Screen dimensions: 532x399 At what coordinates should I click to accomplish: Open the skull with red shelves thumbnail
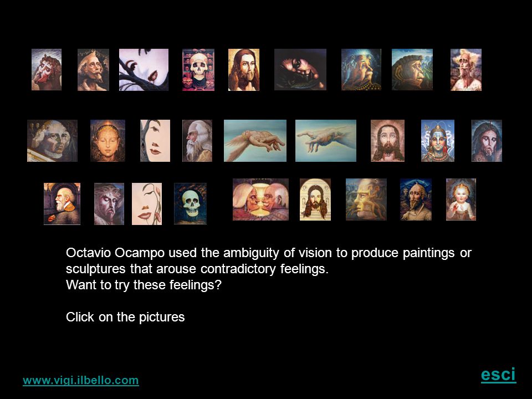pyautogui.click(x=198, y=70)
